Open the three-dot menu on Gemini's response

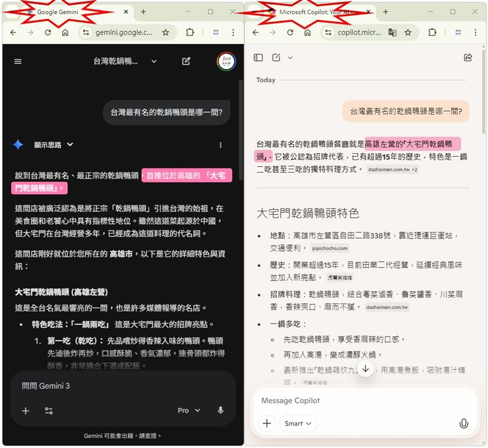coord(221,143)
